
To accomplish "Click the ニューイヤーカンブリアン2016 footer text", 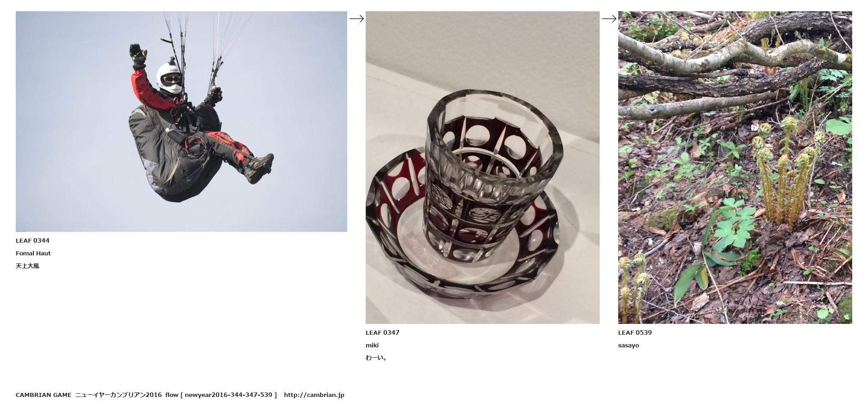I will point(118,395).
